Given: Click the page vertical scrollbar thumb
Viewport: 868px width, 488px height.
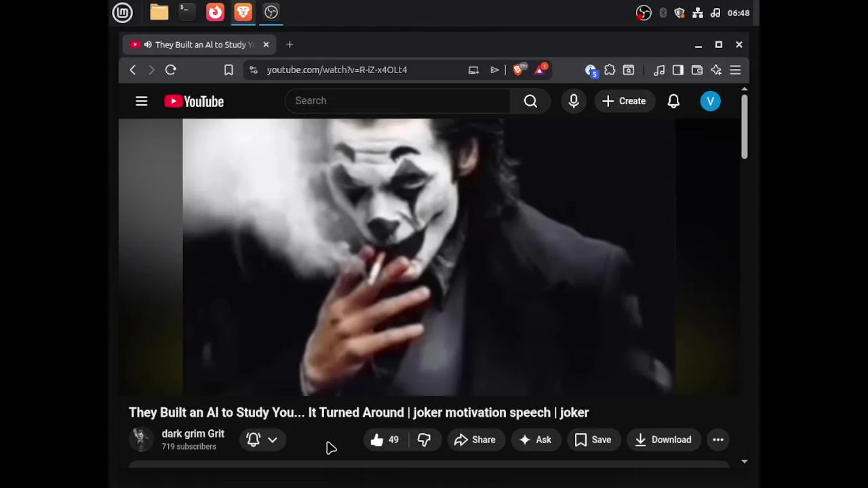Looking at the screenshot, I should tap(744, 127).
